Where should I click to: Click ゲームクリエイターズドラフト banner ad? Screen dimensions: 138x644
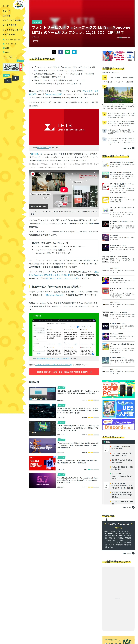pyautogui.click(x=118, y=56)
